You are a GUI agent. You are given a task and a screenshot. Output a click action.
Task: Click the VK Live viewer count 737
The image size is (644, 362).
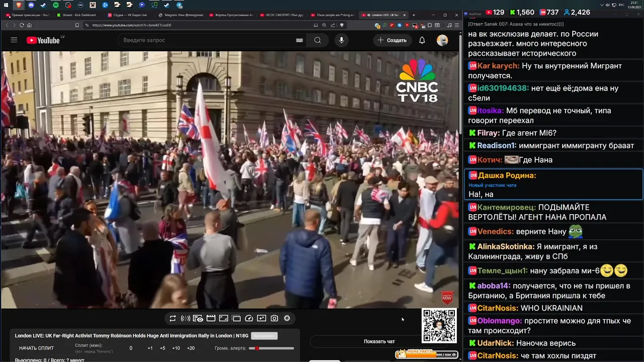(x=549, y=12)
